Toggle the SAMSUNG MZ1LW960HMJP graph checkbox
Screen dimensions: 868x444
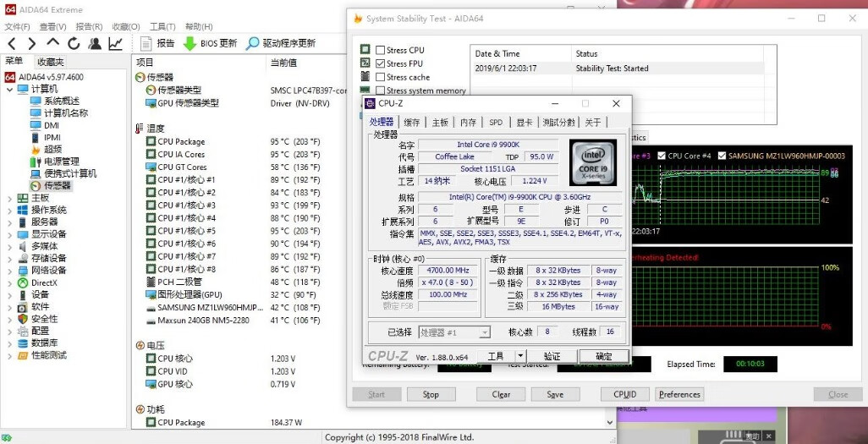point(722,156)
